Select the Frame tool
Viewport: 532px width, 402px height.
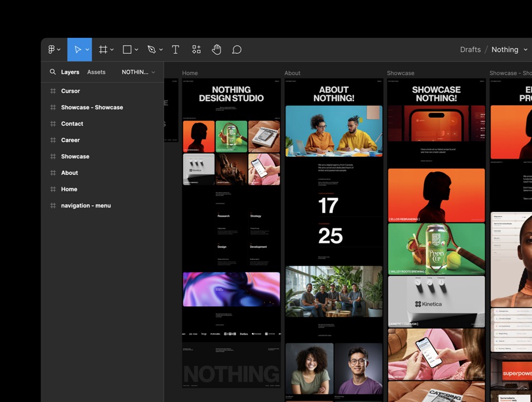coord(103,50)
